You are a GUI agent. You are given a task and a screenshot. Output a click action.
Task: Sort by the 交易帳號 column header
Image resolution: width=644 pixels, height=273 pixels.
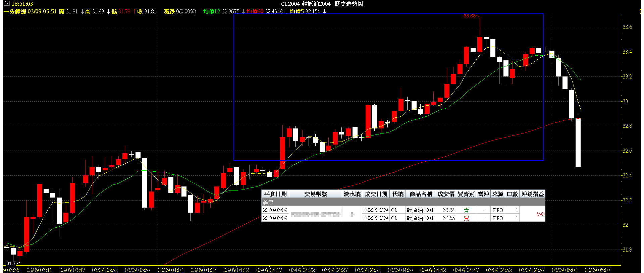[x=316, y=194]
